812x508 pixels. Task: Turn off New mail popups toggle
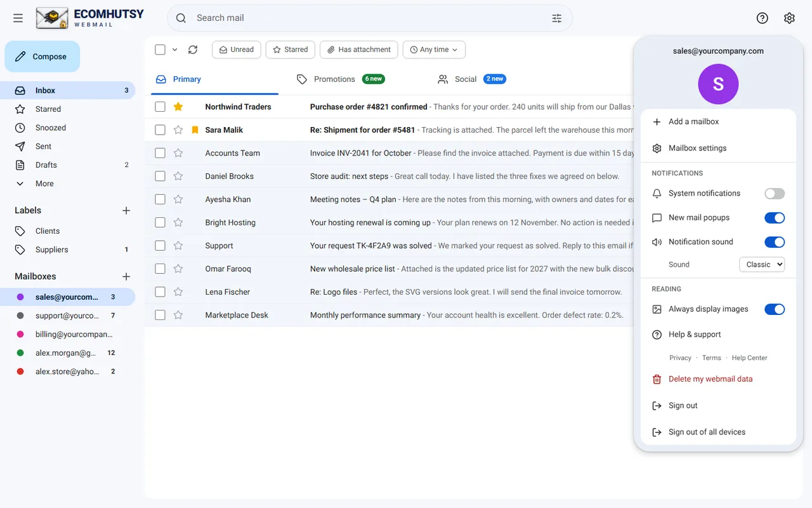point(775,218)
